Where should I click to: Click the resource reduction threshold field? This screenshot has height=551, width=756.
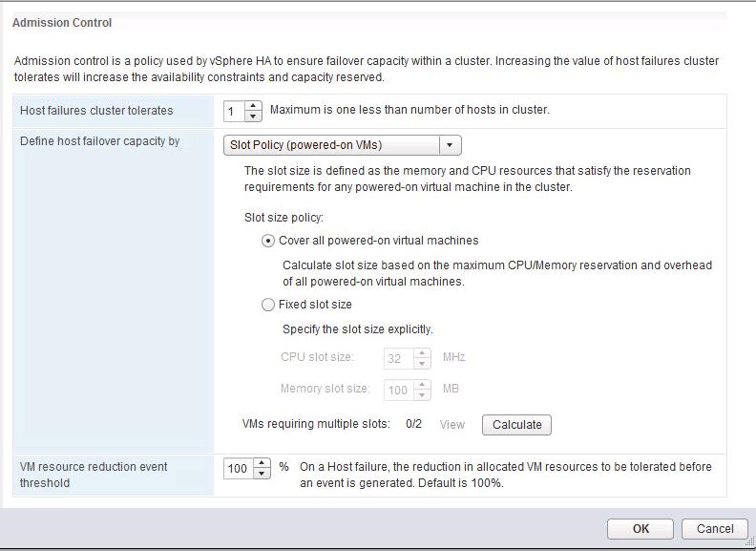(x=238, y=469)
